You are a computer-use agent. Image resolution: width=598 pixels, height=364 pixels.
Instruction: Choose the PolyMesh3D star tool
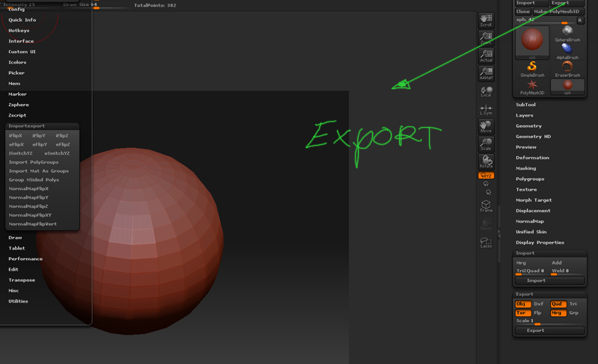(532, 87)
